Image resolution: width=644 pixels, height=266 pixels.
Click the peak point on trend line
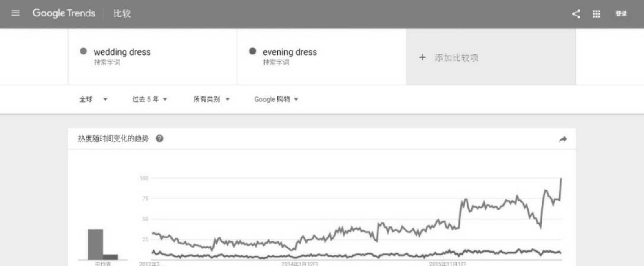[561, 179]
